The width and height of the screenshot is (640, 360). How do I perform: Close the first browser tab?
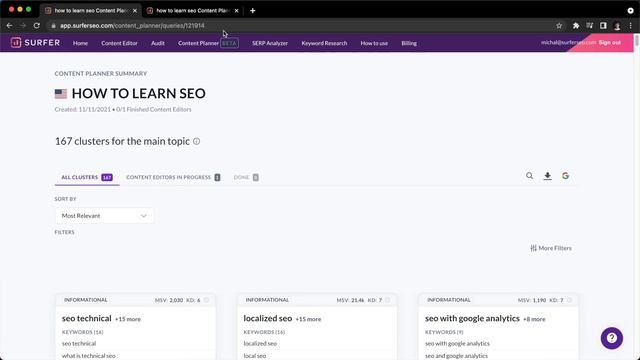[x=135, y=11]
